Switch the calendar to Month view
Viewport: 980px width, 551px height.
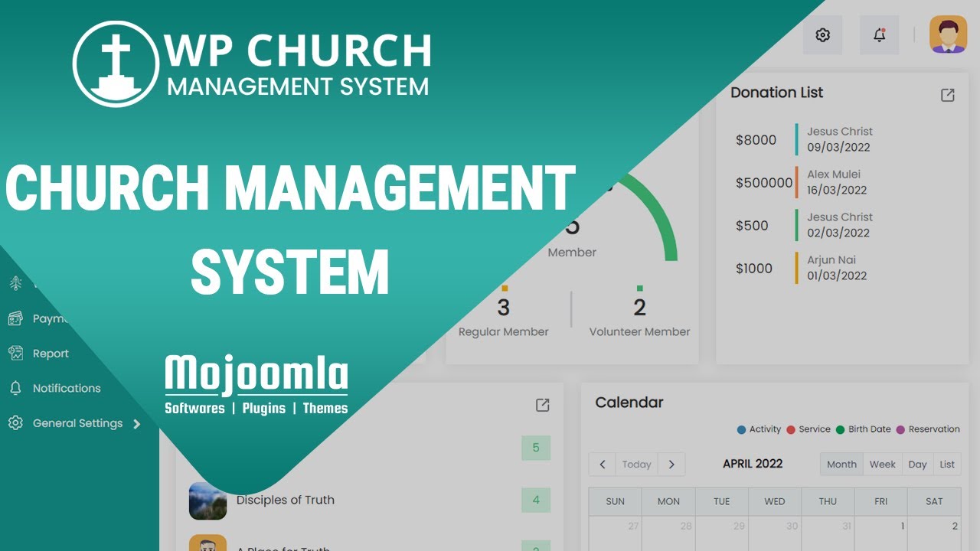[x=841, y=465]
